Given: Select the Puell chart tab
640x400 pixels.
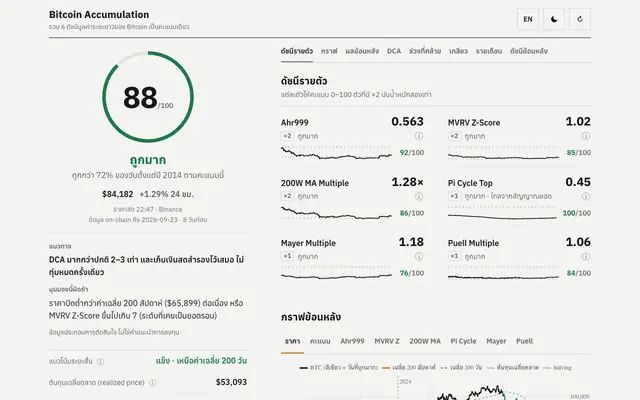Looking at the screenshot, I should point(524,341).
